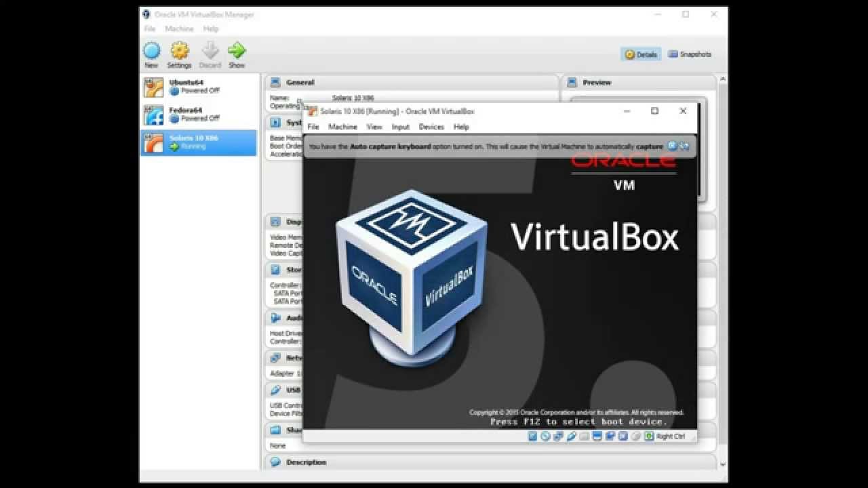
Task: Open File menu in the Manager window
Action: point(150,29)
